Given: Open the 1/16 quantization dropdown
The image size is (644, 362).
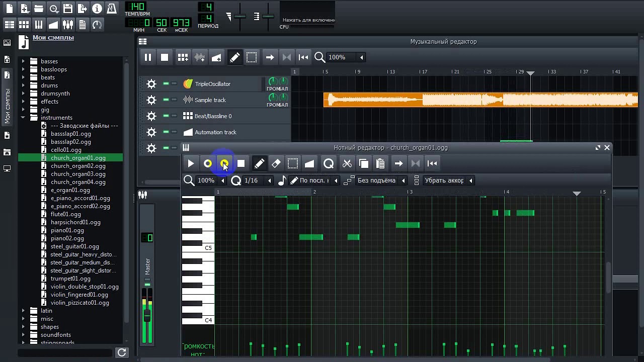Looking at the screenshot, I should 258,180.
